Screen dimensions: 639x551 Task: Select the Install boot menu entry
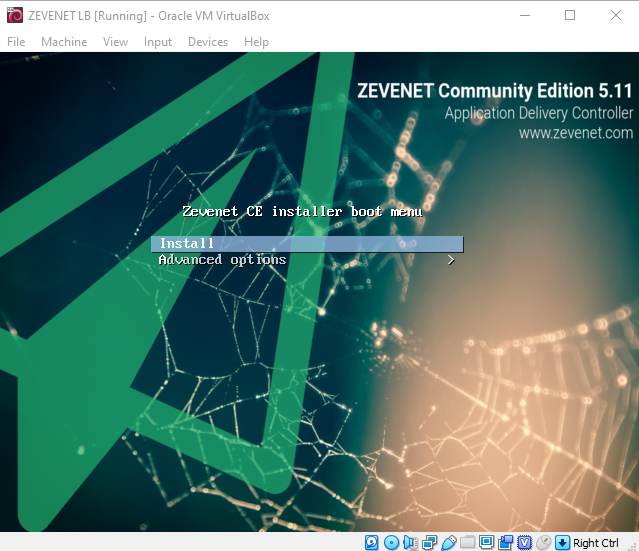click(307, 244)
